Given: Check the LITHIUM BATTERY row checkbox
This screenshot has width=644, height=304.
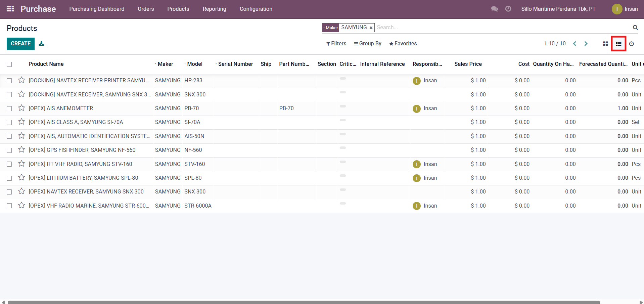Looking at the screenshot, I should click(x=9, y=178).
